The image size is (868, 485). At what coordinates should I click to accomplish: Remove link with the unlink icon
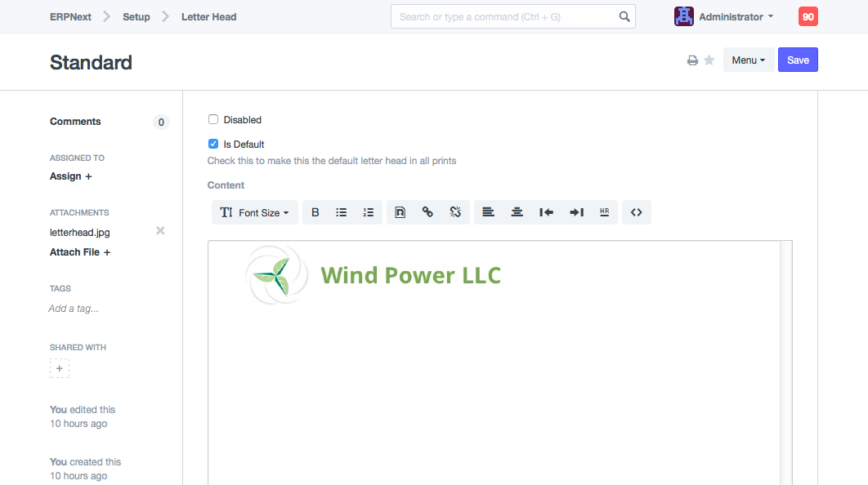click(x=455, y=212)
